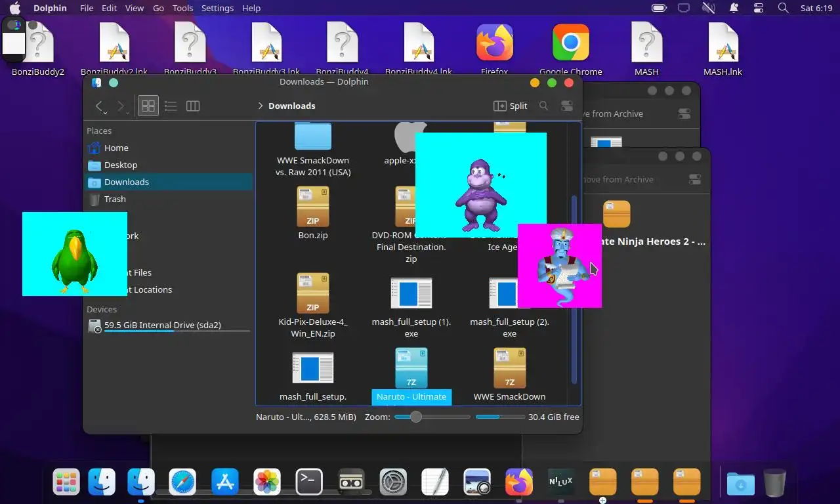Image resolution: width=840 pixels, height=504 pixels.
Task: Select the Naruto - Ultimate 7z archive
Action: point(411,375)
